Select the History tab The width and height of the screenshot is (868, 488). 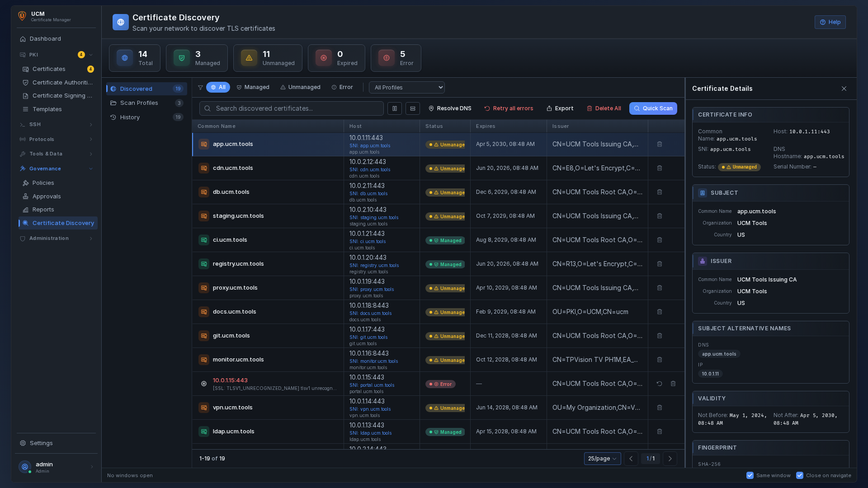[146, 117]
